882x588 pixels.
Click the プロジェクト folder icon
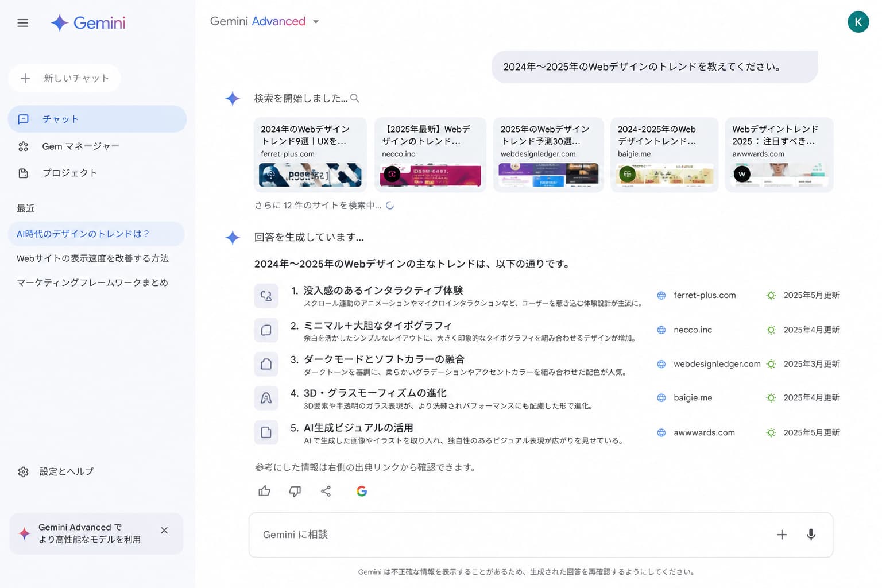coord(24,173)
